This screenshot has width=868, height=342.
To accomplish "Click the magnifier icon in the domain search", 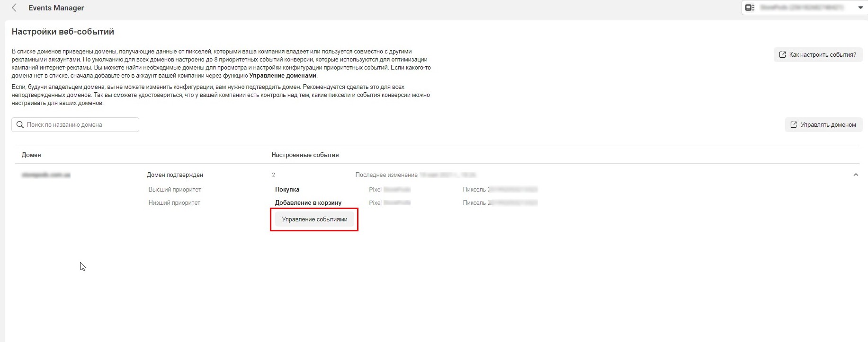I will pos(20,125).
